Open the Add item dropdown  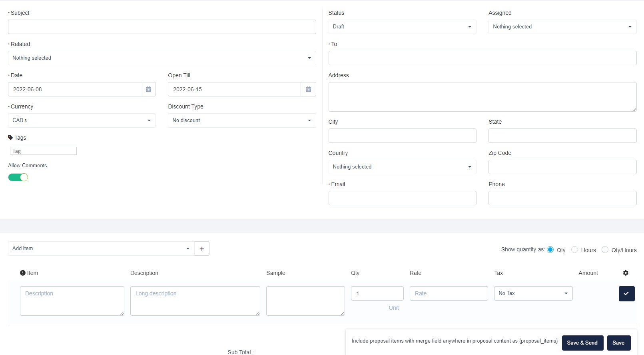click(101, 249)
